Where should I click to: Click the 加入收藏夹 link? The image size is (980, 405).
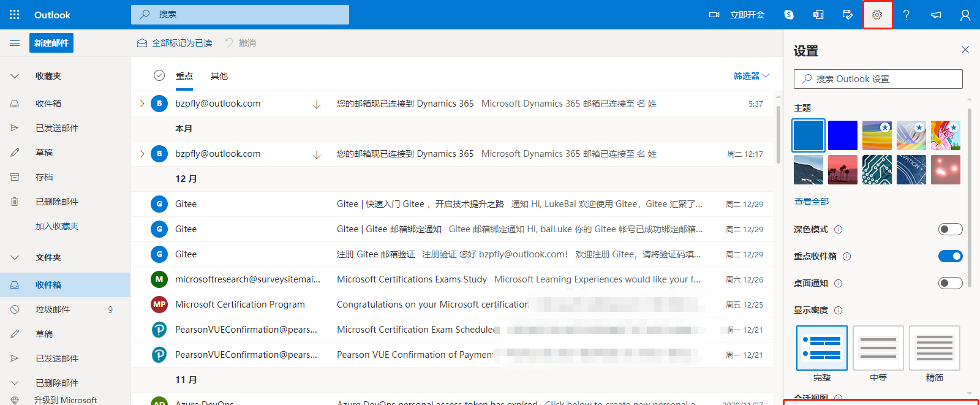pos(57,226)
